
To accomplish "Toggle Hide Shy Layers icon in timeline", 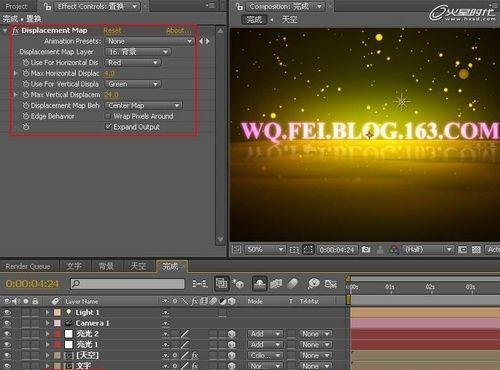I will (x=260, y=284).
